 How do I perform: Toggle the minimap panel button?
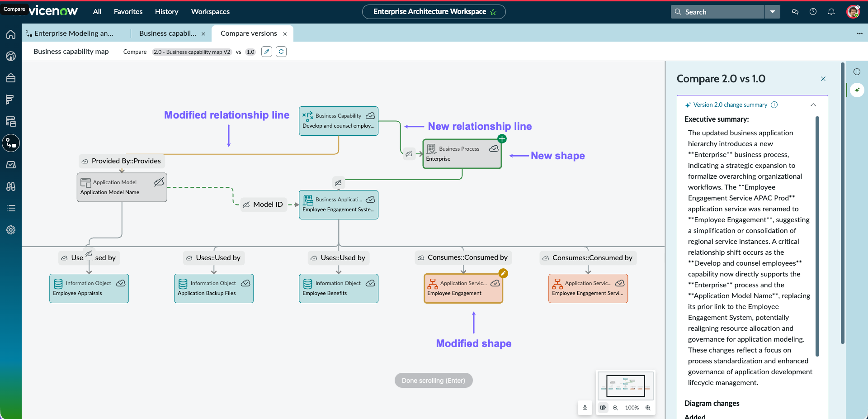[x=603, y=408]
